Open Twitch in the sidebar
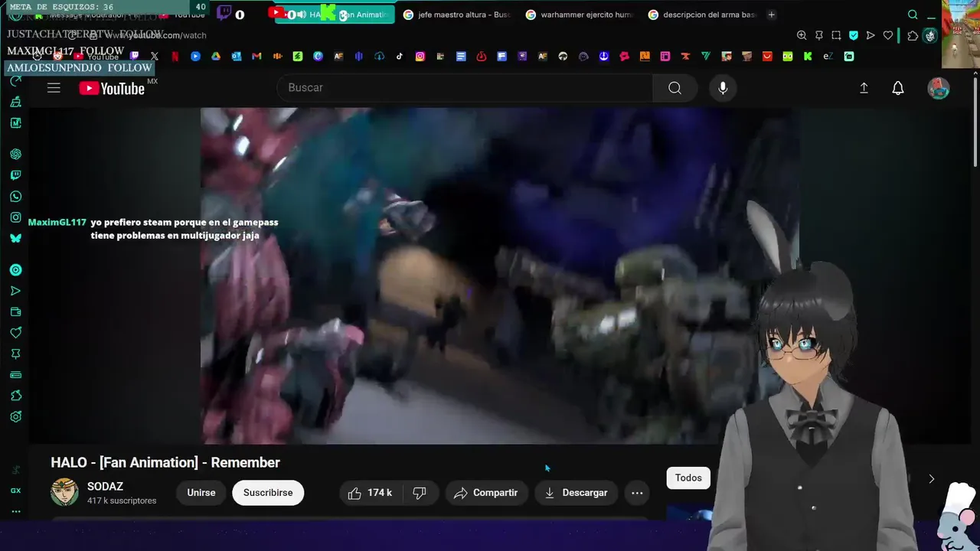Image resolution: width=980 pixels, height=551 pixels. (15, 175)
